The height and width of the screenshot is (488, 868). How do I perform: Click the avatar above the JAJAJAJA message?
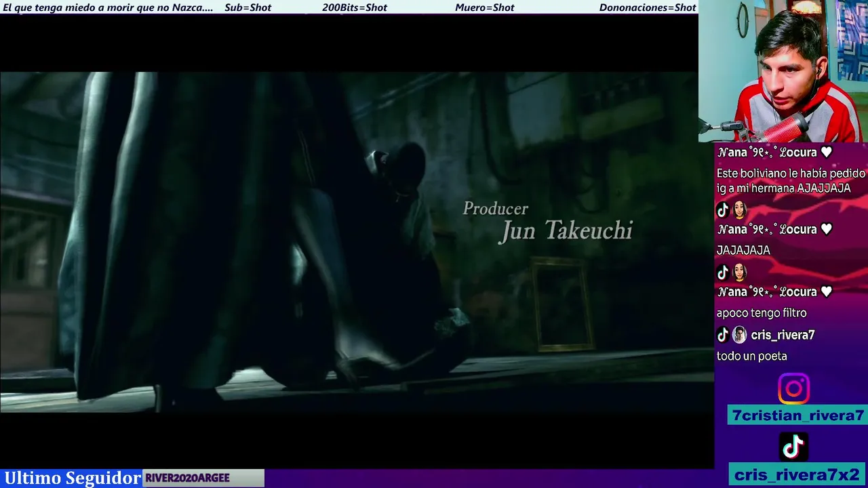(x=739, y=210)
